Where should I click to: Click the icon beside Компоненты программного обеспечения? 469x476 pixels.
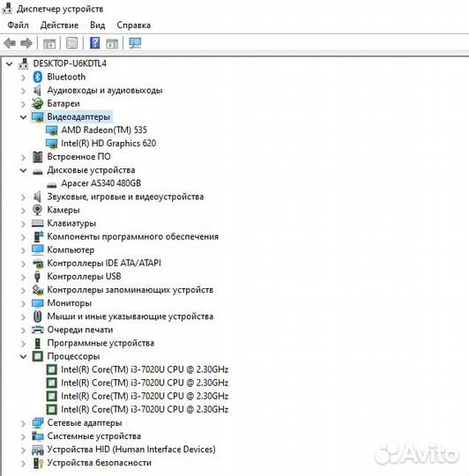click(38, 236)
